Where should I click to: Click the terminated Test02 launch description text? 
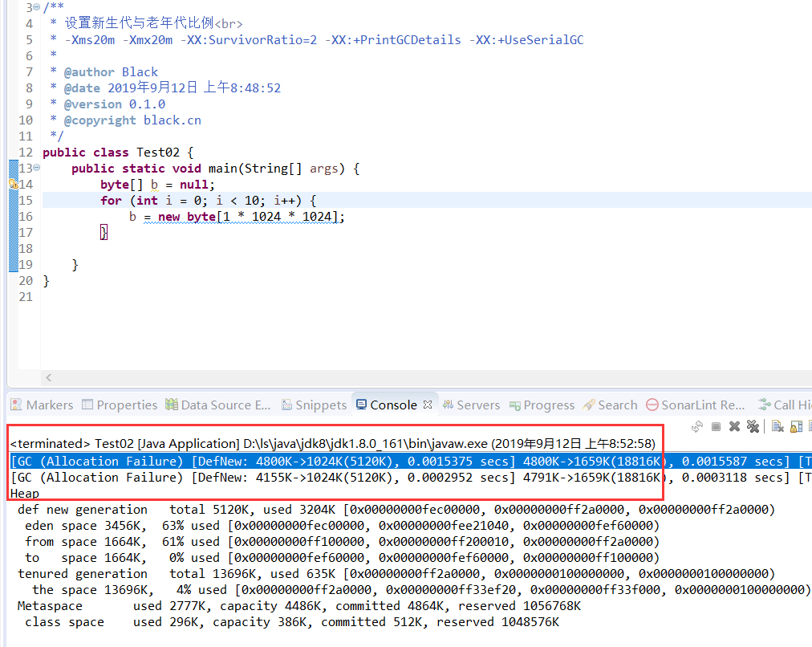pyautogui.click(x=332, y=444)
